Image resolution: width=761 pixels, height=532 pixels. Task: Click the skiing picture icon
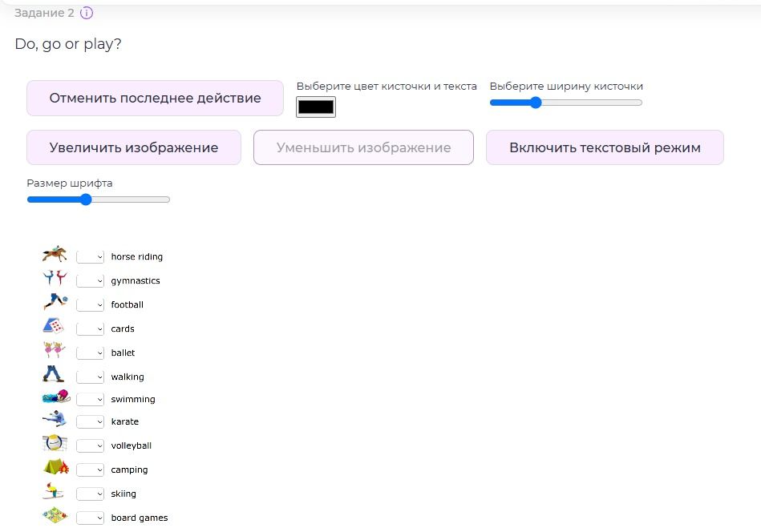pos(54,491)
